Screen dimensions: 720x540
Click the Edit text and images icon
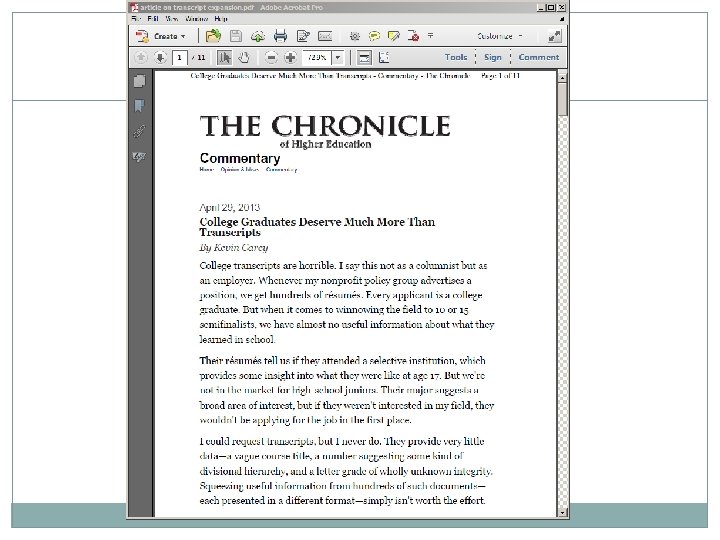pyautogui.click(x=303, y=36)
